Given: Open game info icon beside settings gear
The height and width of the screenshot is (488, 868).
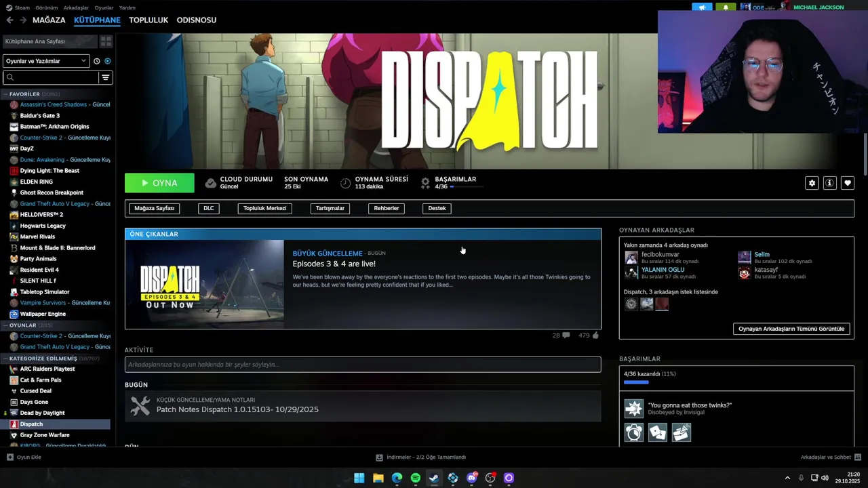Looking at the screenshot, I should pos(829,183).
